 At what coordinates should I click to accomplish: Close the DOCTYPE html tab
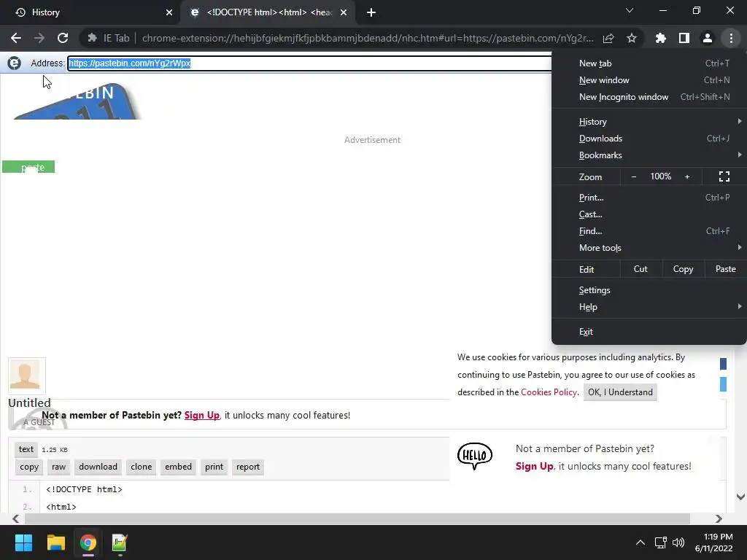(344, 12)
